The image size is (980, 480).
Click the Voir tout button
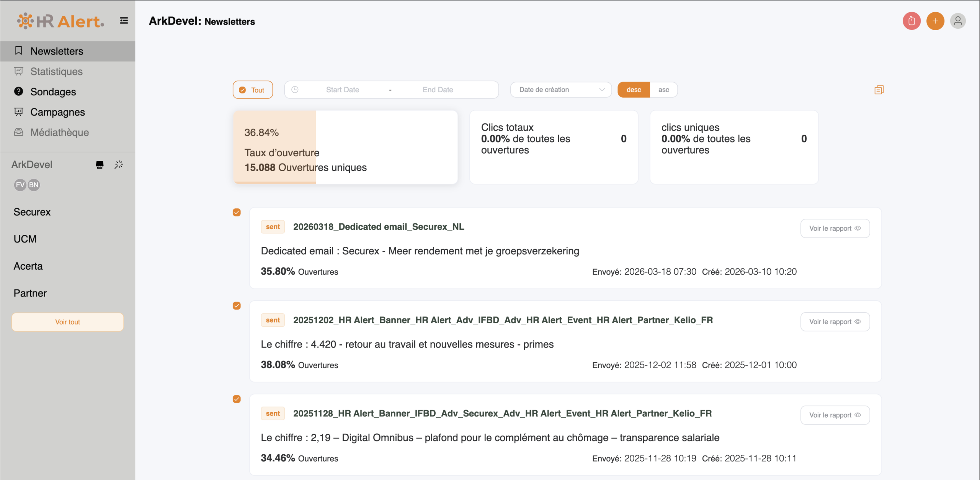67,322
